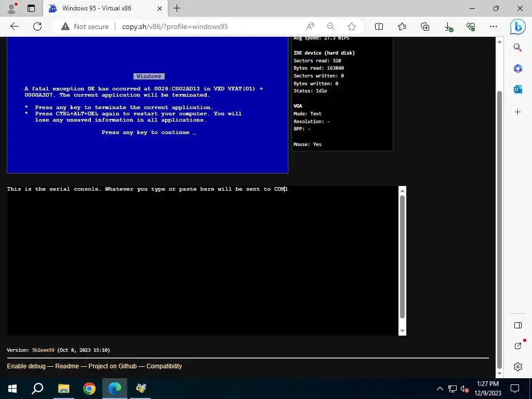
Task: Click into the serial console text area
Action: pyautogui.click(x=202, y=261)
